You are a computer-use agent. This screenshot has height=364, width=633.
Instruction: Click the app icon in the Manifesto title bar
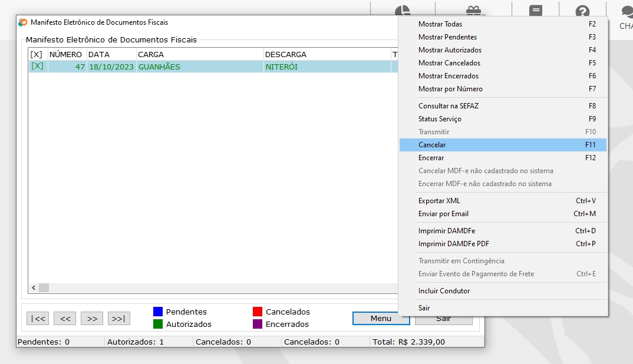pos(23,22)
